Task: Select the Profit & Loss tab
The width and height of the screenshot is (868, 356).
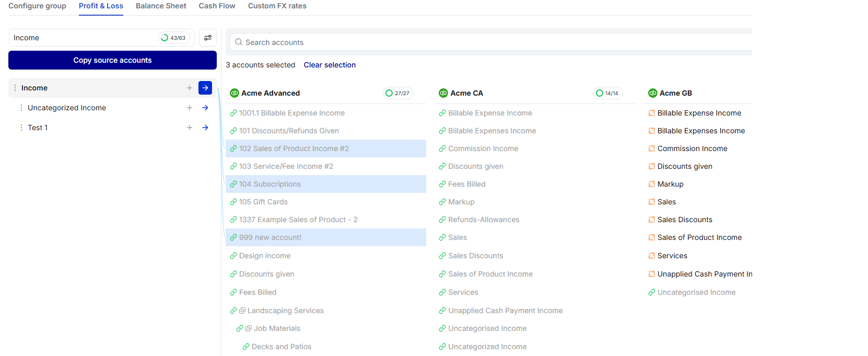Action: [101, 6]
